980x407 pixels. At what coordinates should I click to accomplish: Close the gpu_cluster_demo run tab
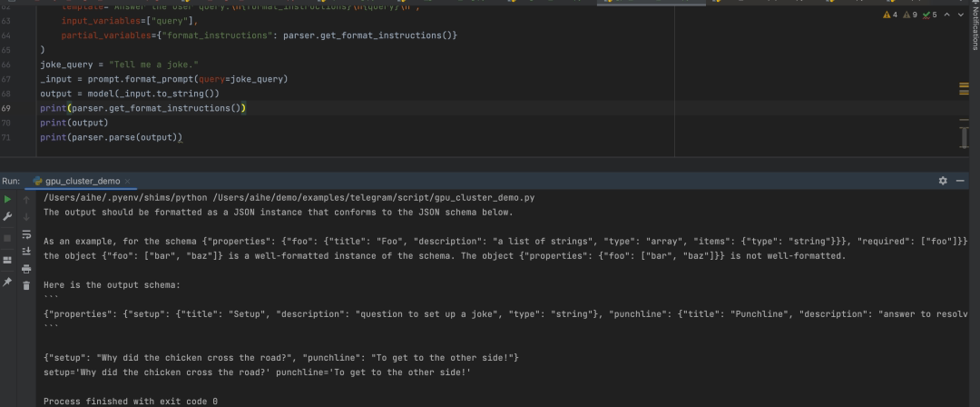coord(127,182)
